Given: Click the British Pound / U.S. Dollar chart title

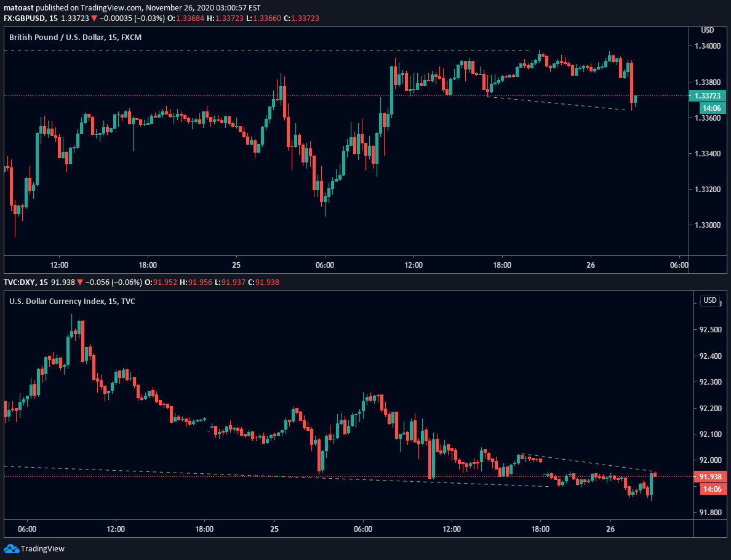Looking at the screenshot, I should [x=76, y=38].
